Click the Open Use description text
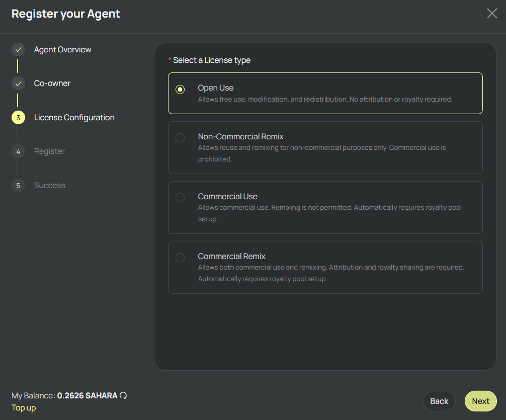 [x=325, y=100]
